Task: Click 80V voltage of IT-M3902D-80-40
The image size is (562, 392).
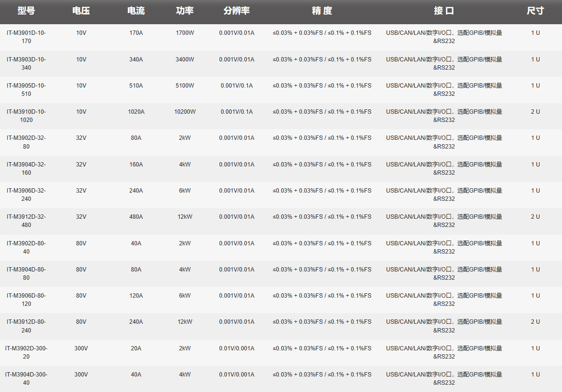Action: point(81,243)
